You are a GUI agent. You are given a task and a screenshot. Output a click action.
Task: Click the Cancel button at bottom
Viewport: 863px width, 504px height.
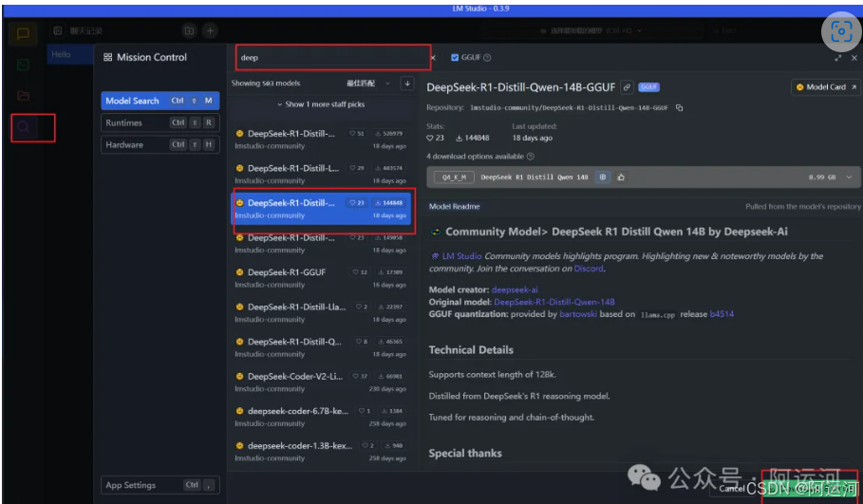click(731, 489)
